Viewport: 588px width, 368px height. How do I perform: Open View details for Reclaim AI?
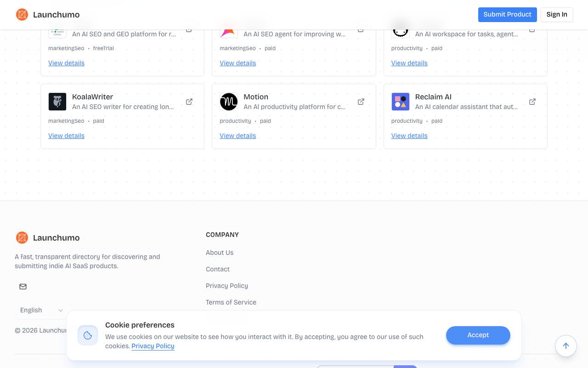pyautogui.click(x=409, y=136)
